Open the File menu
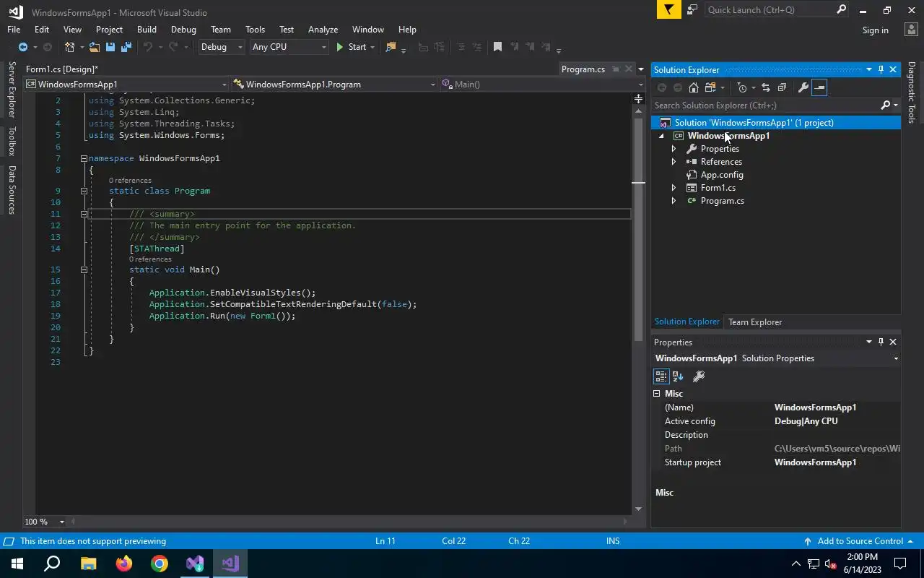 [x=14, y=30]
